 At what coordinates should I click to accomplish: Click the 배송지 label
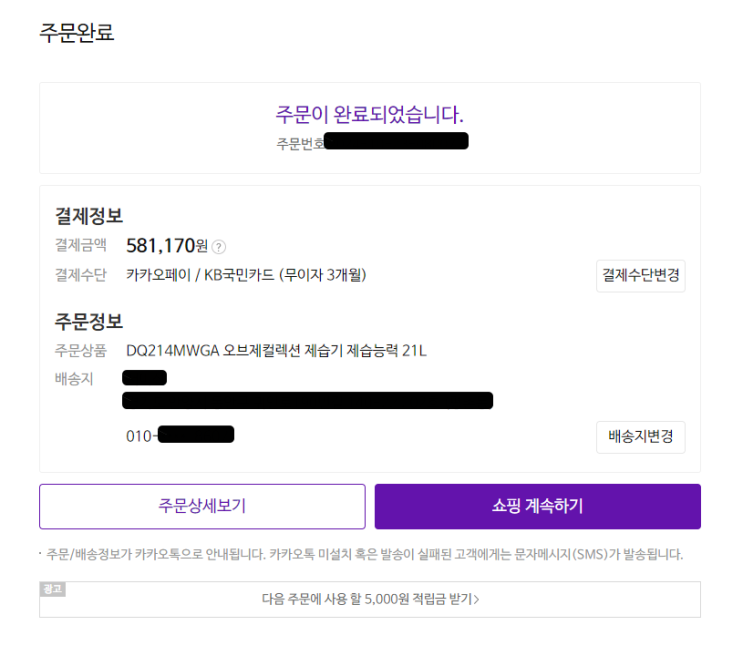tap(74, 378)
